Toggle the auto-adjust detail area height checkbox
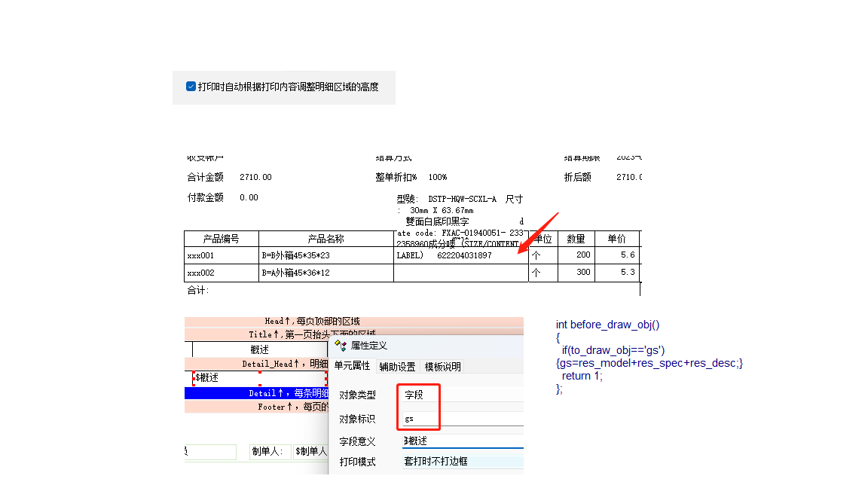Image resolution: width=868 pixels, height=488 pixels. click(191, 87)
